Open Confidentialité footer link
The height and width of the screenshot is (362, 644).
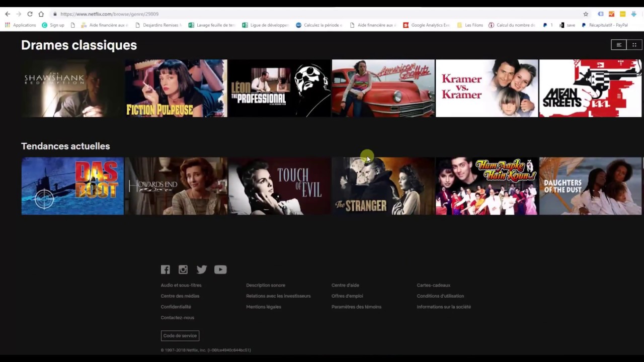(176, 307)
